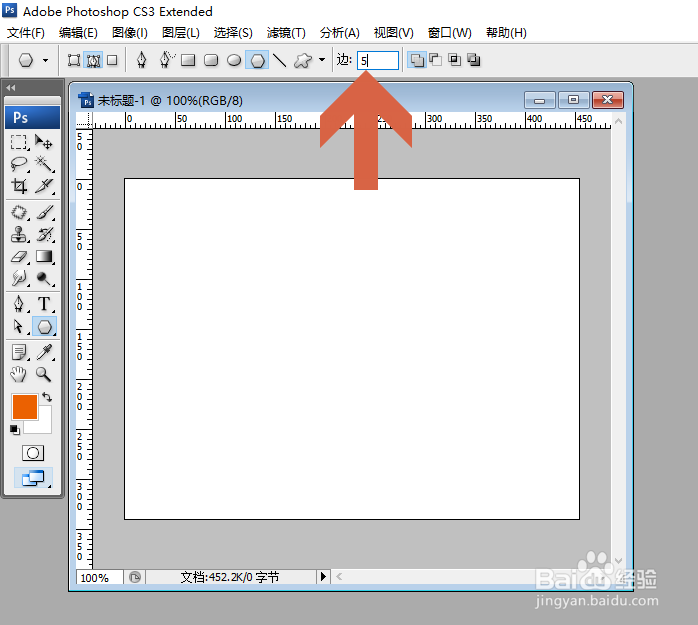Select the Burn tool

point(44,278)
